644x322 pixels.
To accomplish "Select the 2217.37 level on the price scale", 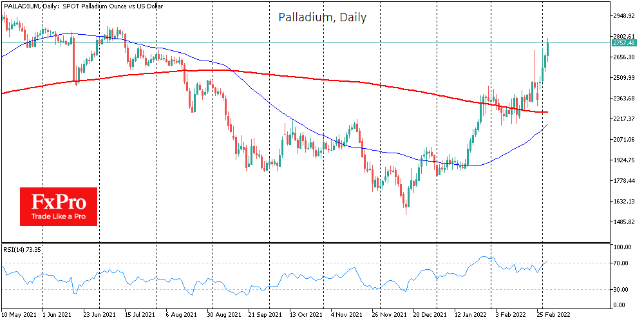I will pyautogui.click(x=624, y=119).
